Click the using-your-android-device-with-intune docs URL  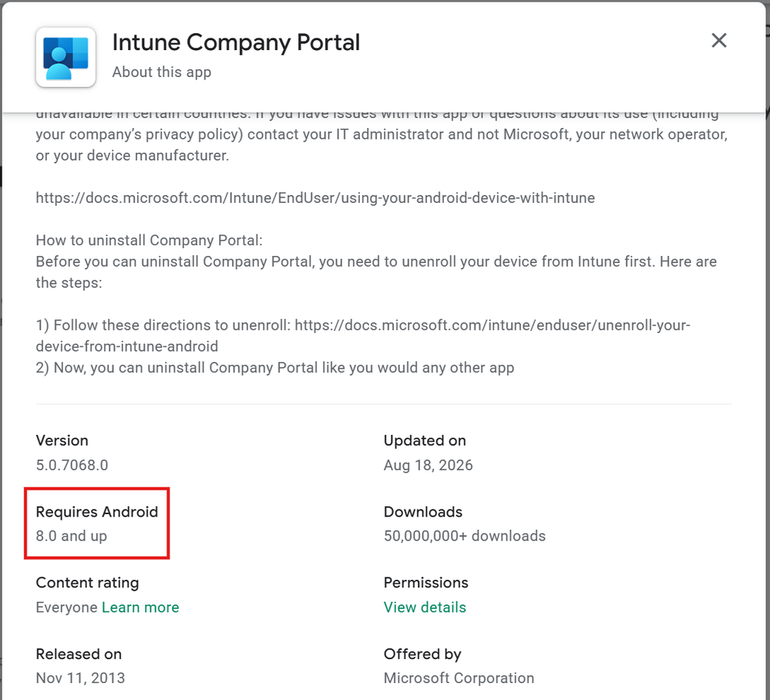(315, 198)
